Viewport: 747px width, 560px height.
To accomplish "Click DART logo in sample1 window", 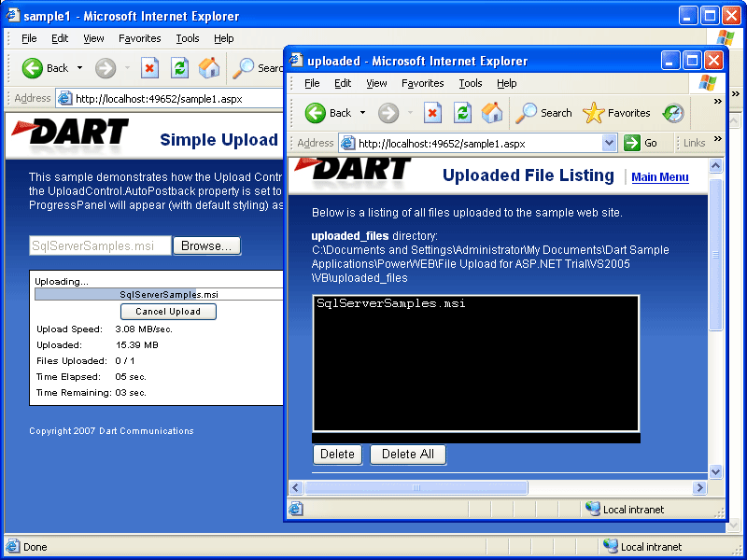I will click(70, 132).
